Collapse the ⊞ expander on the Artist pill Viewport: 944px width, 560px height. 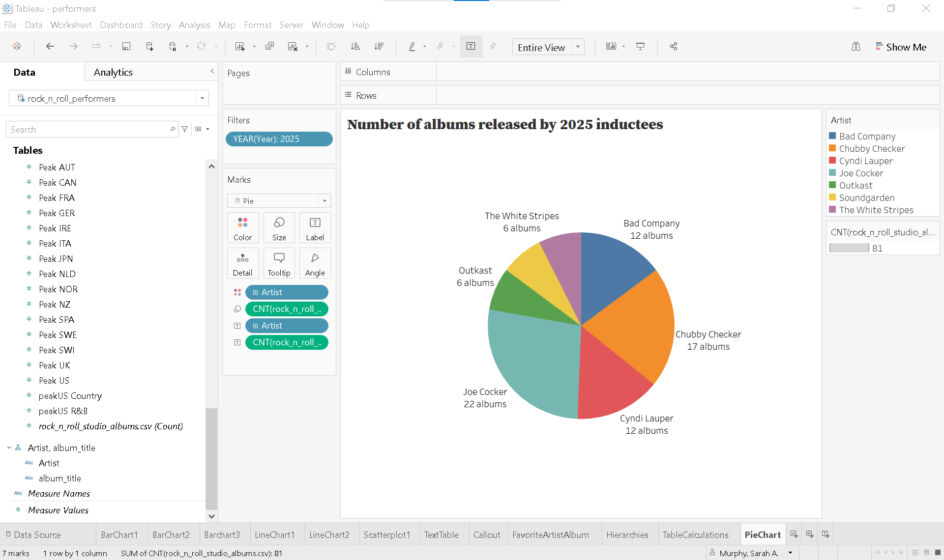tap(255, 292)
